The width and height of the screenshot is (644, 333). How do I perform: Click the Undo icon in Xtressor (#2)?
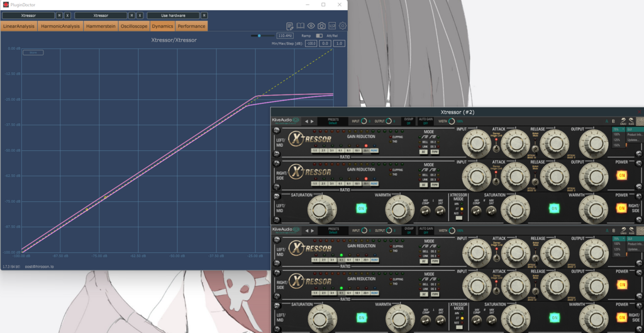click(x=623, y=121)
